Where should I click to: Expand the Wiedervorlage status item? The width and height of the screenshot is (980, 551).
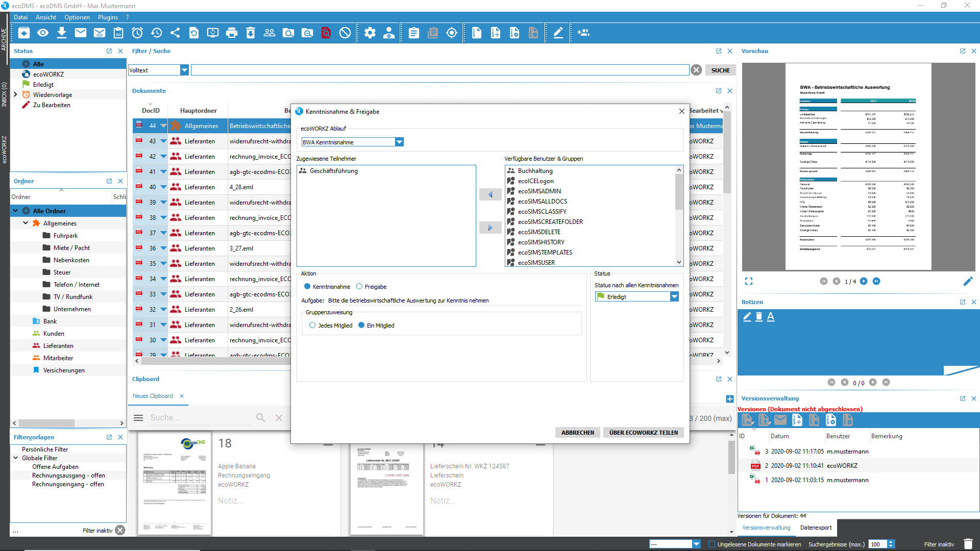15,95
